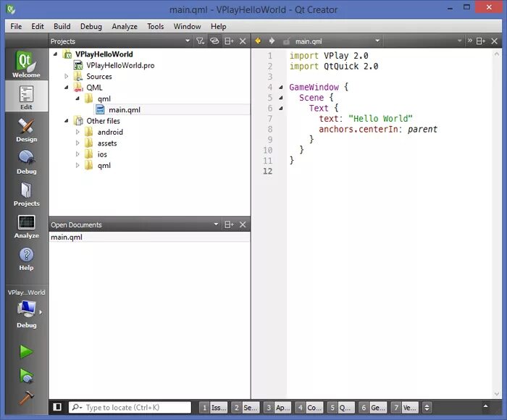Image resolution: width=507 pixels, height=420 pixels.
Task: Fold the Text code block
Action: (x=281, y=109)
